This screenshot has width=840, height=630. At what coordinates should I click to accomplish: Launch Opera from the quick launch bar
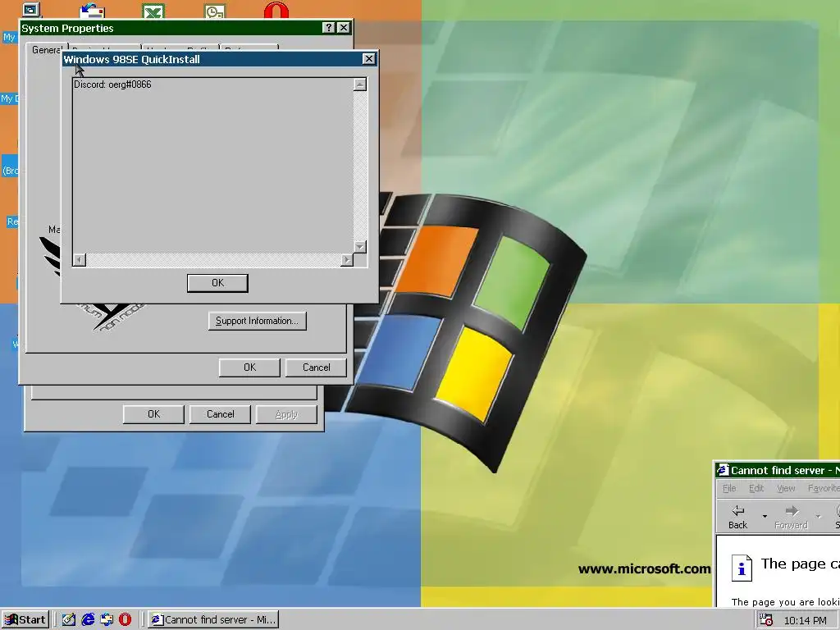[x=125, y=620]
